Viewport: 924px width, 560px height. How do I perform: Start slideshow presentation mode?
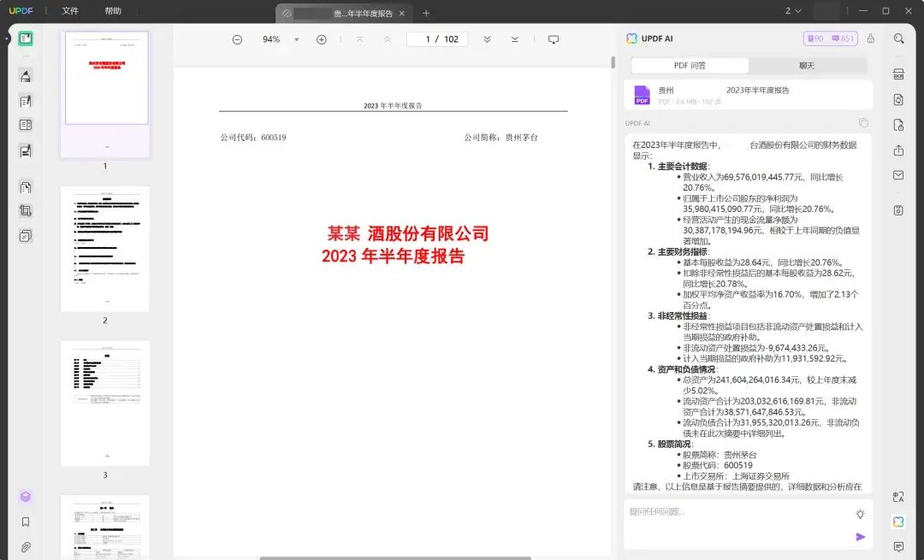coord(554,39)
